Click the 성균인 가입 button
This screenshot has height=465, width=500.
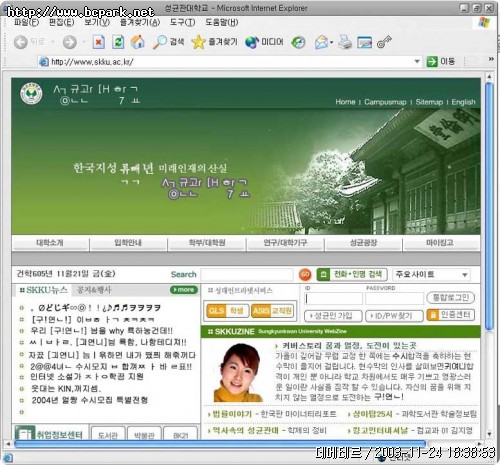(x=333, y=316)
